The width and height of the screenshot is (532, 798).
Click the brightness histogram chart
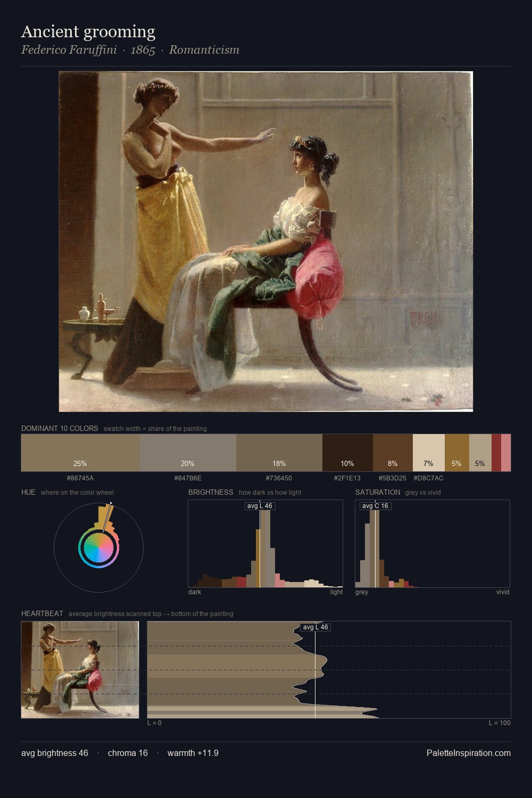click(x=265, y=544)
